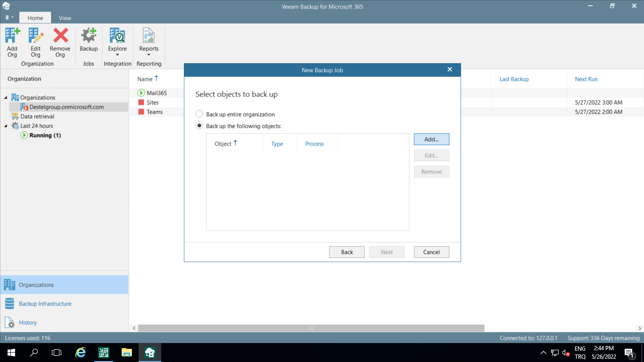Click the ENG TRQ language indicator
The width and height of the screenshot is (644, 362).
(x=580, y=353)
